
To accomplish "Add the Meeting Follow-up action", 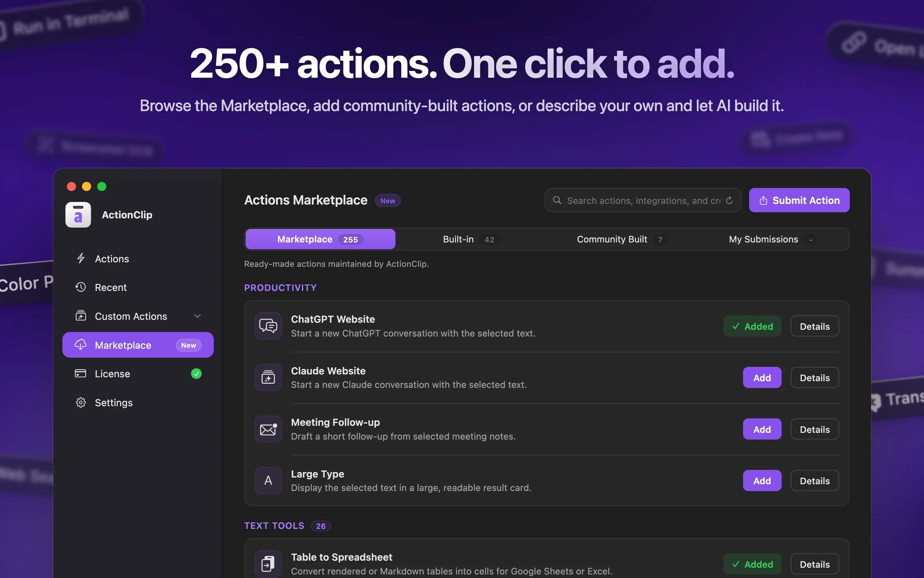I will pyautogui.click(x=762, y=429).
